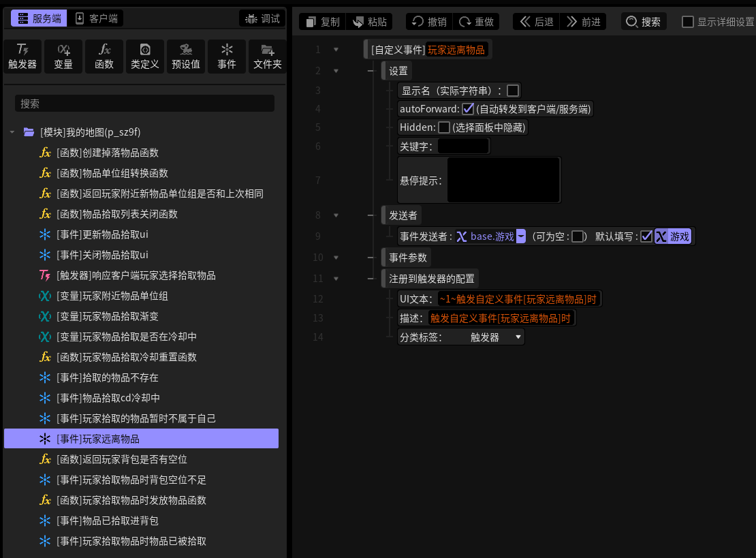Create a new 预设值 preset
This screenshot has height=558, width=756.
[x=186, y=57]
